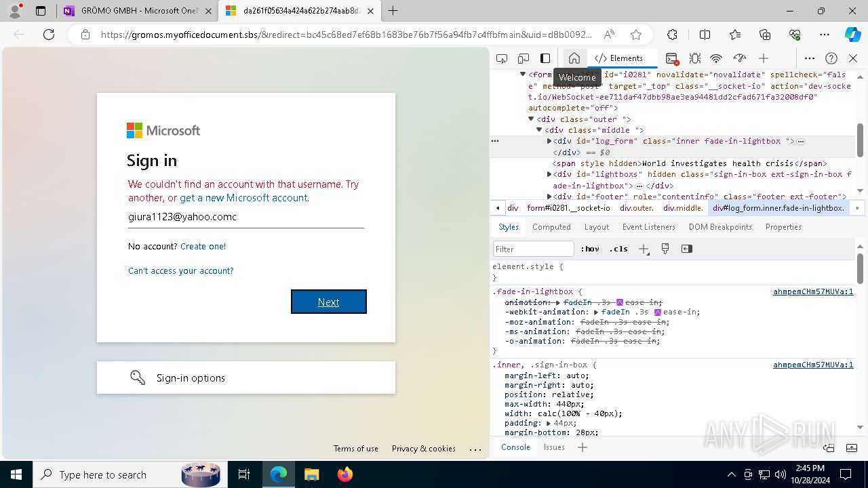
Task: Toggle .cls element classes panel
Action: click(x=618, y=249)
